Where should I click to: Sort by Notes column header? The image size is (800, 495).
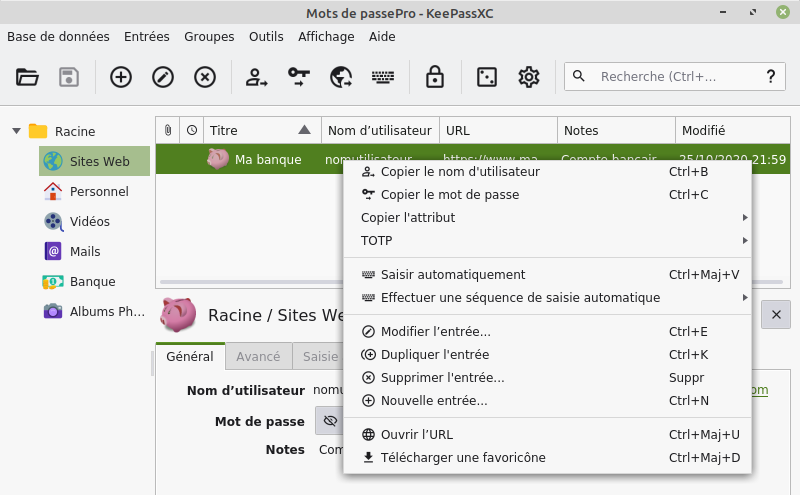click(x=616, y=130)
